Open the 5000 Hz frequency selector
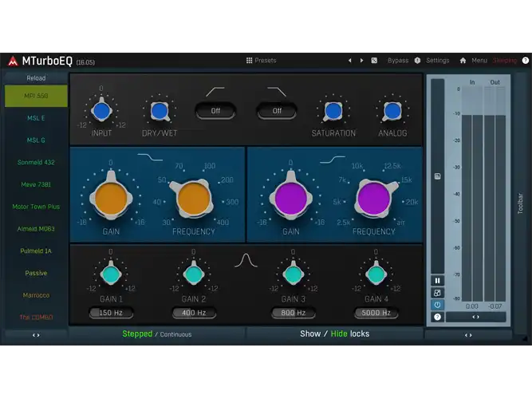 [x=376, y=313]
